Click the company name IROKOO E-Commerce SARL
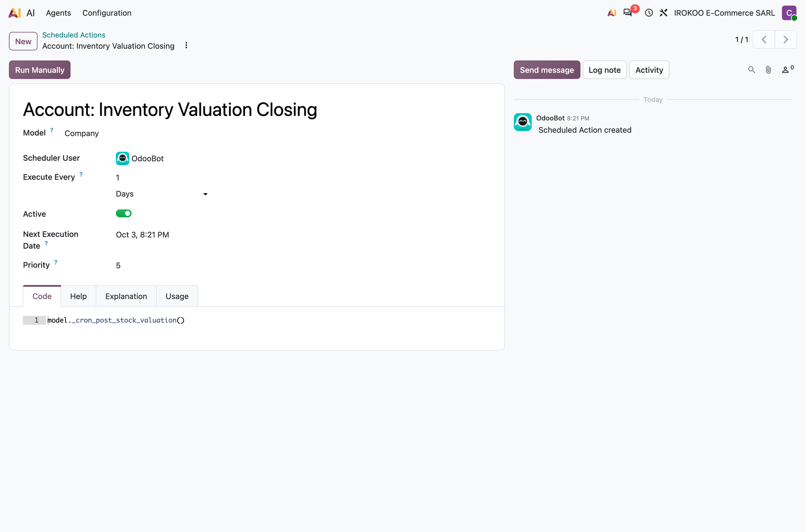Viewport: 806px width, 532px height. 724,13
